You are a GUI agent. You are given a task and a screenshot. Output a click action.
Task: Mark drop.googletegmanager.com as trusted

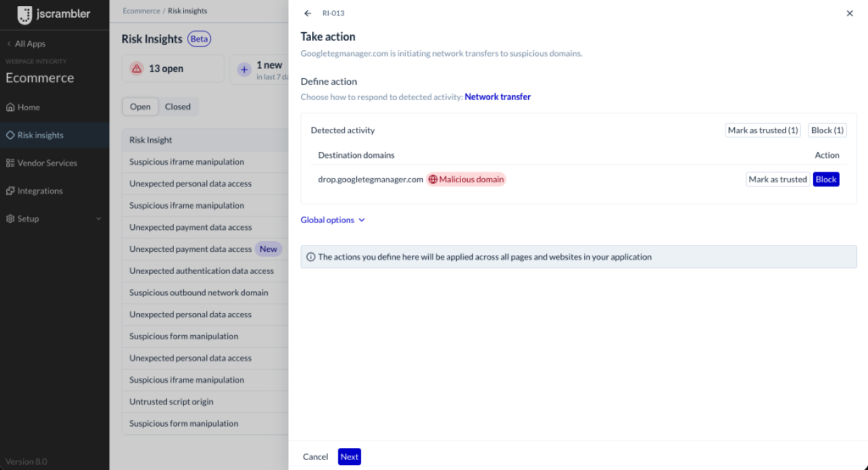(x=778, y=179)
